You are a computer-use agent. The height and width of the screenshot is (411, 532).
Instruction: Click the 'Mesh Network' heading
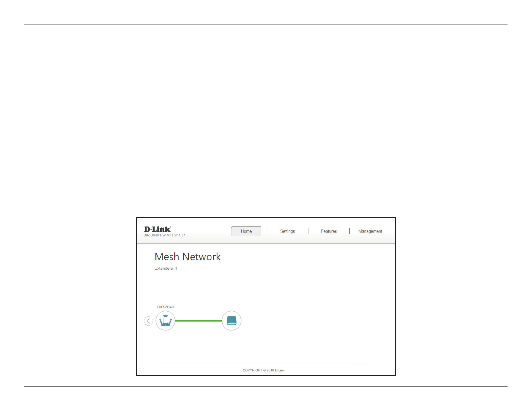pyautogui.click(x=188, y=257)
